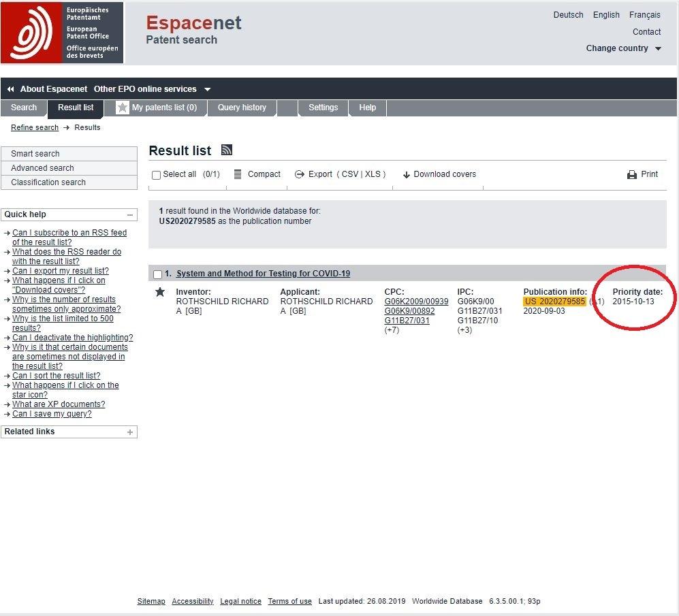
Task: Open help: What does the RSS reader do
Action: [67, 257]
